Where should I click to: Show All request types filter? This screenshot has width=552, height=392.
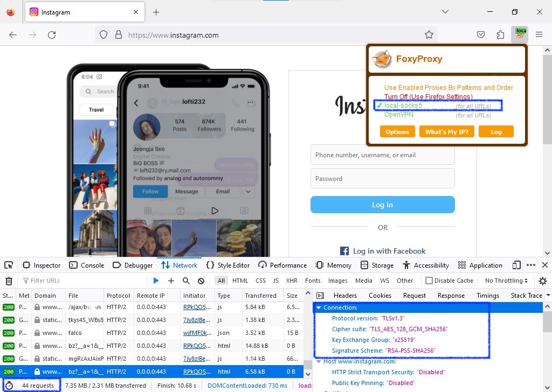pos(221,281)
